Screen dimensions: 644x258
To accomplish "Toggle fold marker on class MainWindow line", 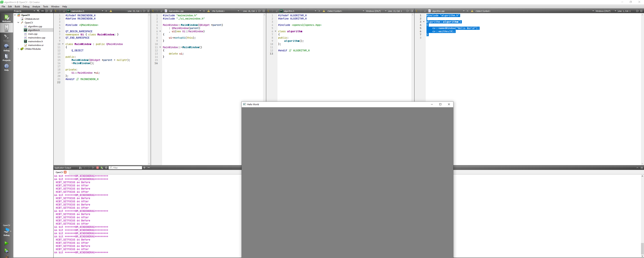I will (63, 44).
